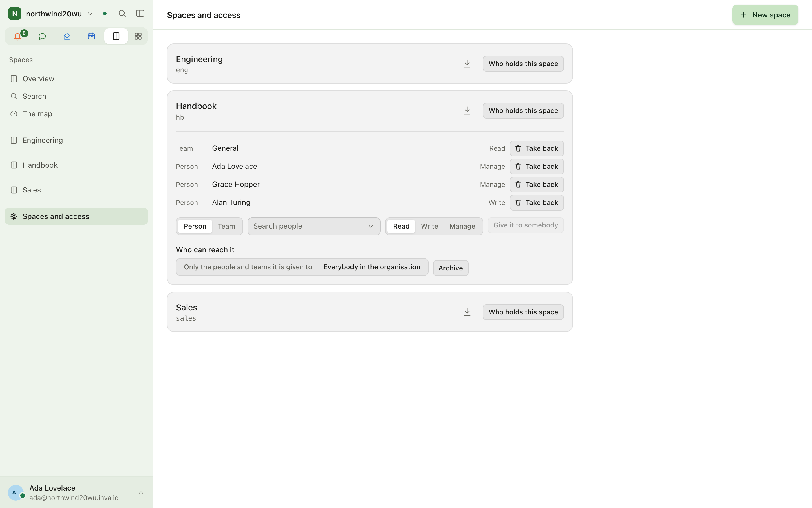This screenshot has width=812, height=508.
Task: Select the Team grantee type
Action: click(x=226, y=226)
